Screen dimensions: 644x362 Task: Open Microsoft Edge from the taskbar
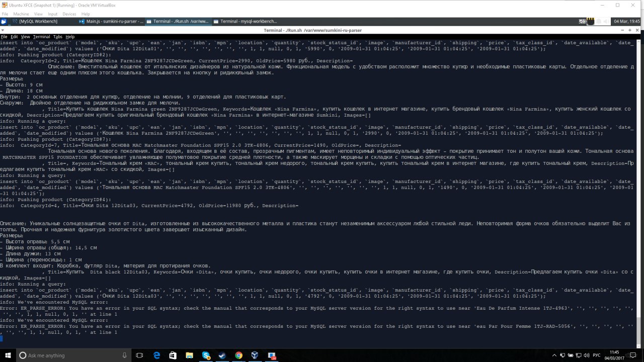[156, 355]
